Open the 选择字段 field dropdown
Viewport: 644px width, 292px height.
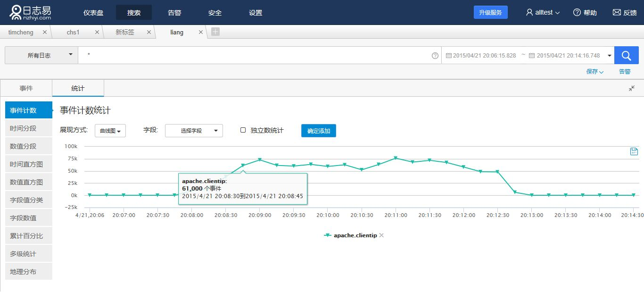click(194, 131)
